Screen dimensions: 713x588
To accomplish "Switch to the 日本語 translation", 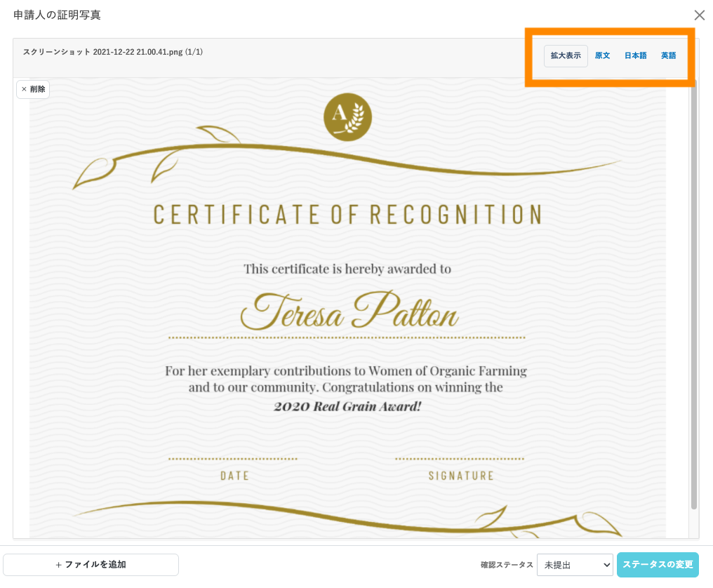I will [x=635, y=55].
